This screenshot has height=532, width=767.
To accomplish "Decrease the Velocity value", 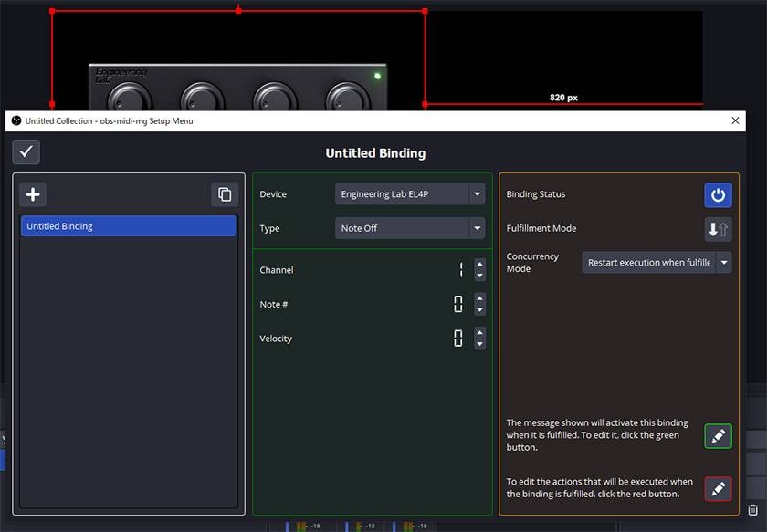I will click(480, 344).
